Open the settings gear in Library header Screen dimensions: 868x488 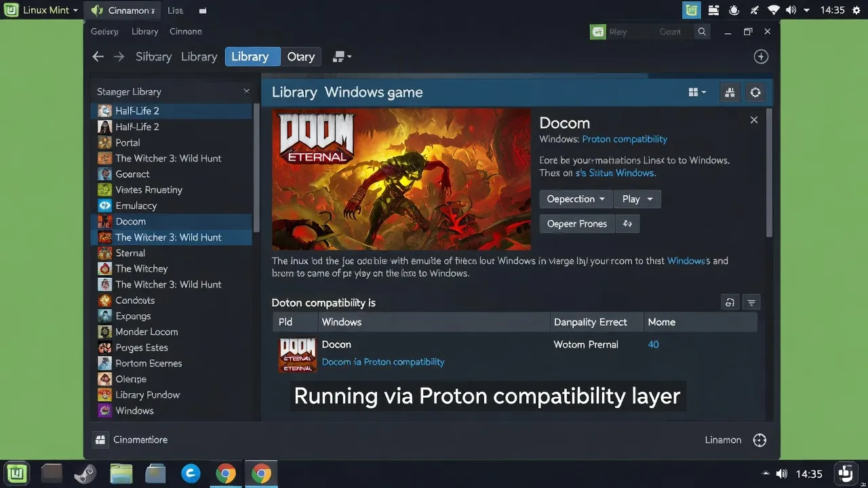(755, 92)
